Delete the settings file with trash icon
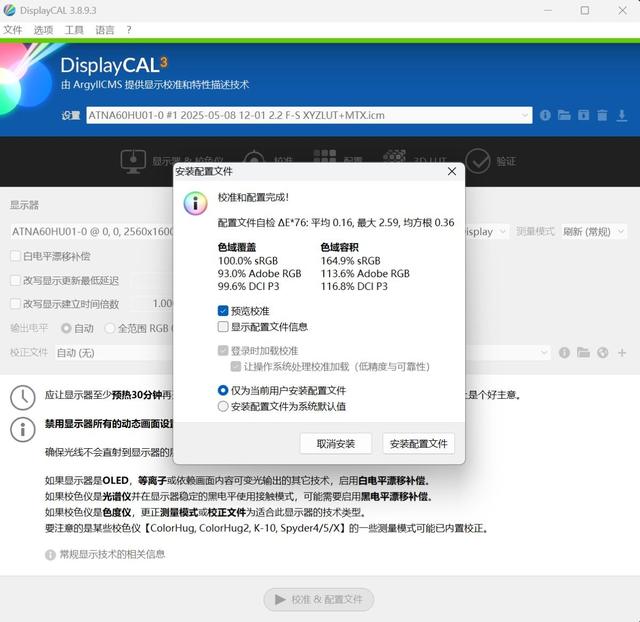640x622 pixels. (x=602, y=116)
